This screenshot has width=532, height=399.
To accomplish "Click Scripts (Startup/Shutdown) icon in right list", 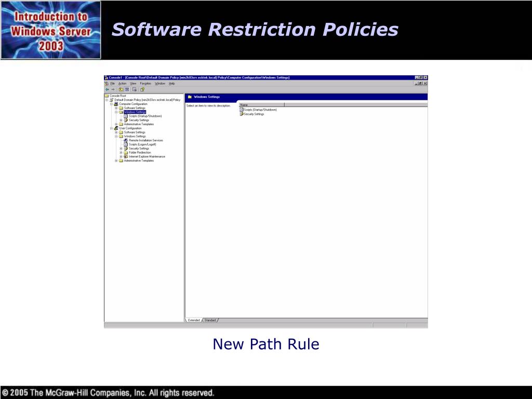I will click(241, 110).
